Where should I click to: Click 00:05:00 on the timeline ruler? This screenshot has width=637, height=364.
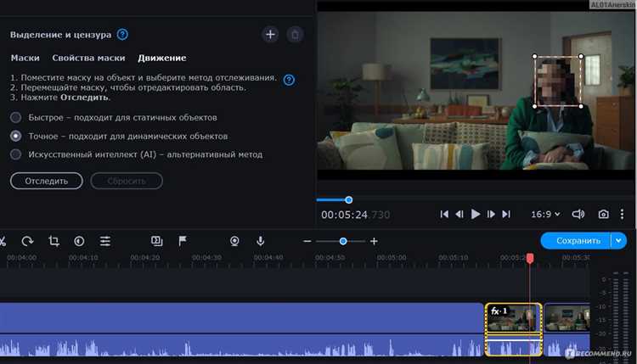coord(392,258)
